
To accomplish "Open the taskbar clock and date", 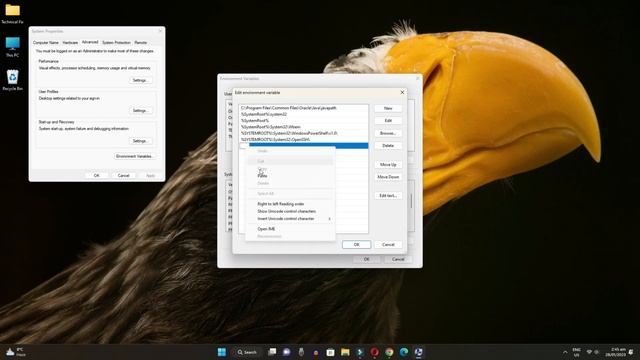I will coord(616,352).
